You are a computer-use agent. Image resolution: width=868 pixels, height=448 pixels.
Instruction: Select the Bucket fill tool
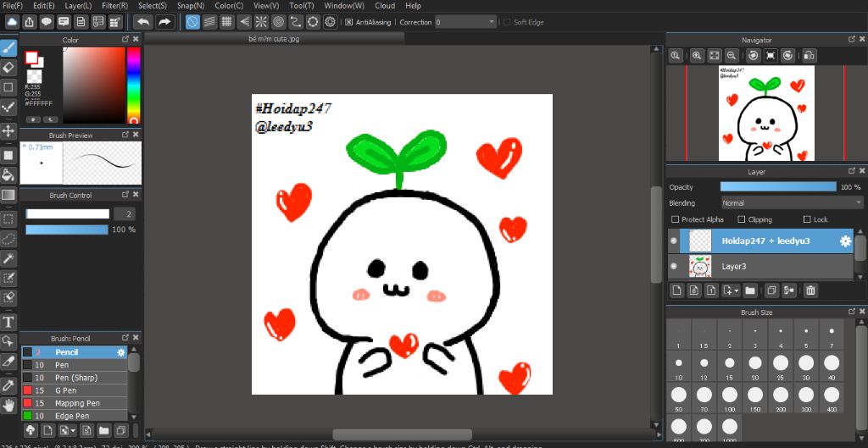coord(8,174)
